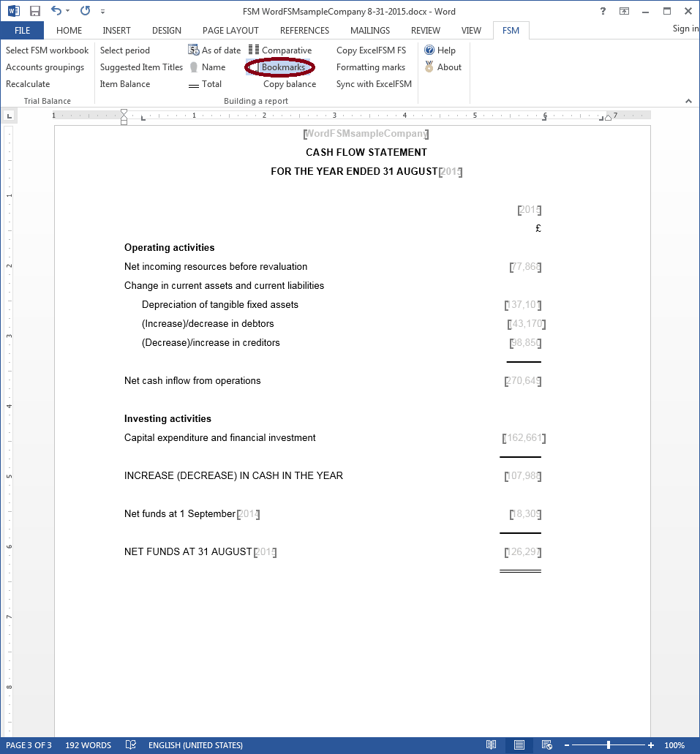The image size is (700, 754).
Task: Click the company name bookmark in header
Action: coord(366,133)
